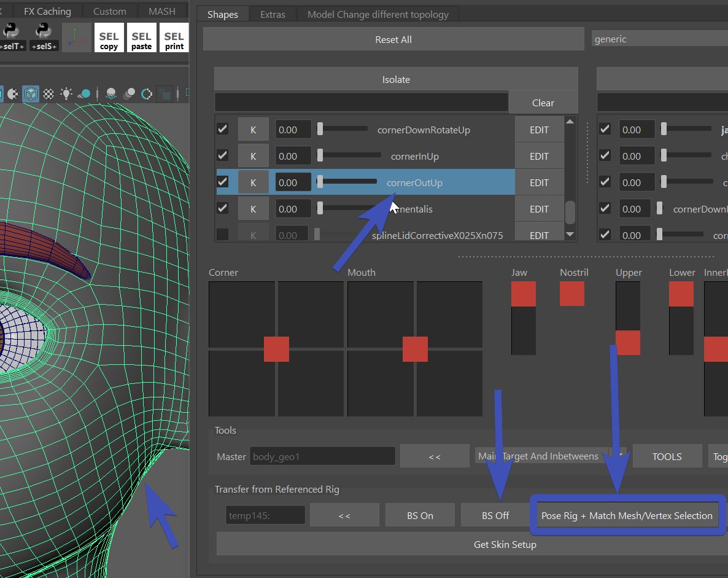Click the temp145: input field
728x578 pixels.
(x=266, y=515)
